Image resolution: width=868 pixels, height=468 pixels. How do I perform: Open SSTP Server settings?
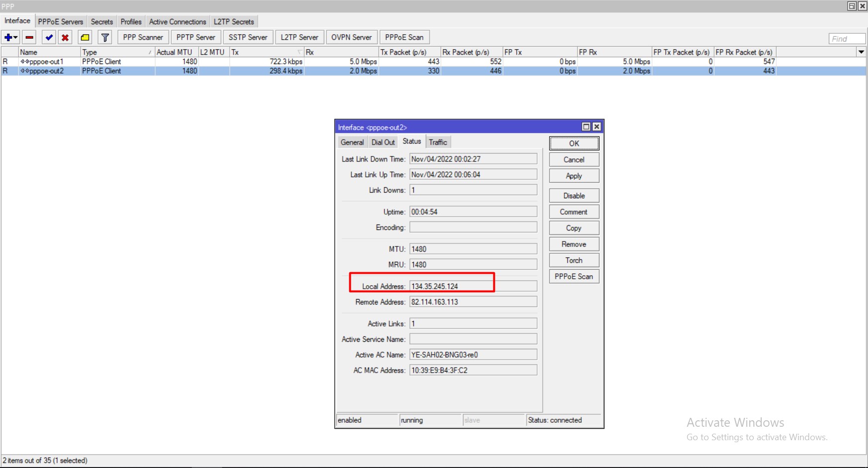tap(248, 37)
